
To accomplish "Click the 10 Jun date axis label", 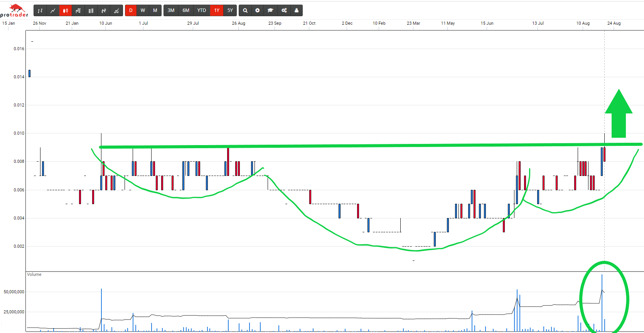I will coord(106,23).
